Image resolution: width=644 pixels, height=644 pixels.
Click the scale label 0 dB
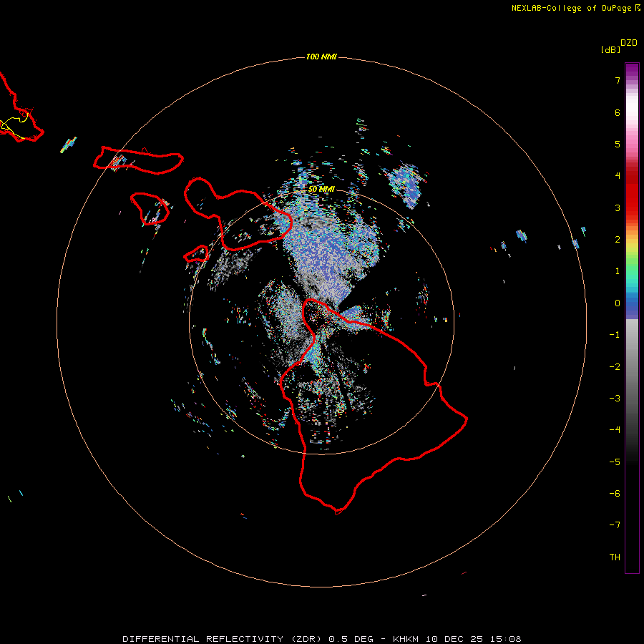(618, 303)
